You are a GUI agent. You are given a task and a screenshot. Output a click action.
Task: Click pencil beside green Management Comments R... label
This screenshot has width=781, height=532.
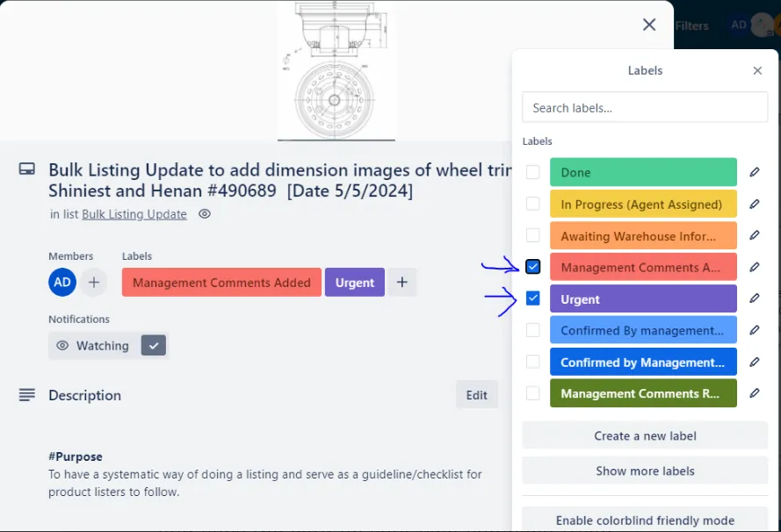click(x=754, y=393)
